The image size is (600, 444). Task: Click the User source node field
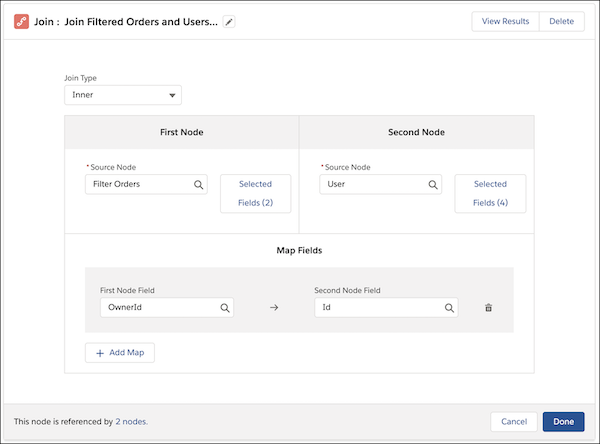click(x=381, y=184)
